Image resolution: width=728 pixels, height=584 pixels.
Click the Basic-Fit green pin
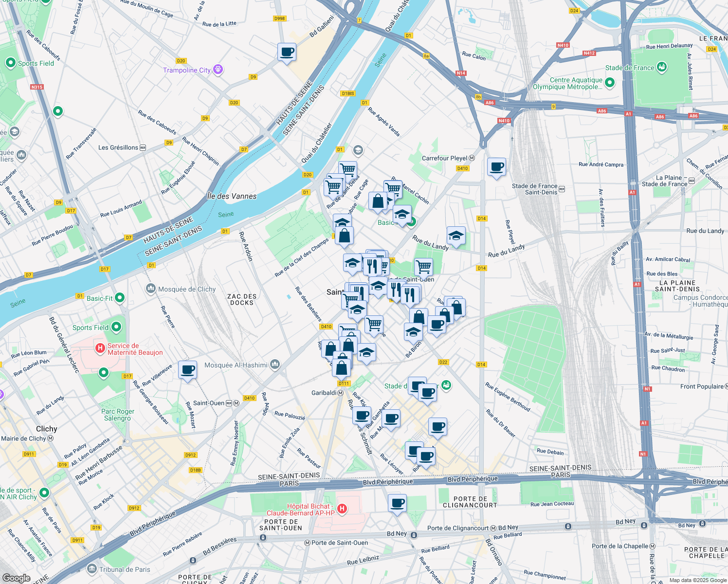click(x=120, y=297)
